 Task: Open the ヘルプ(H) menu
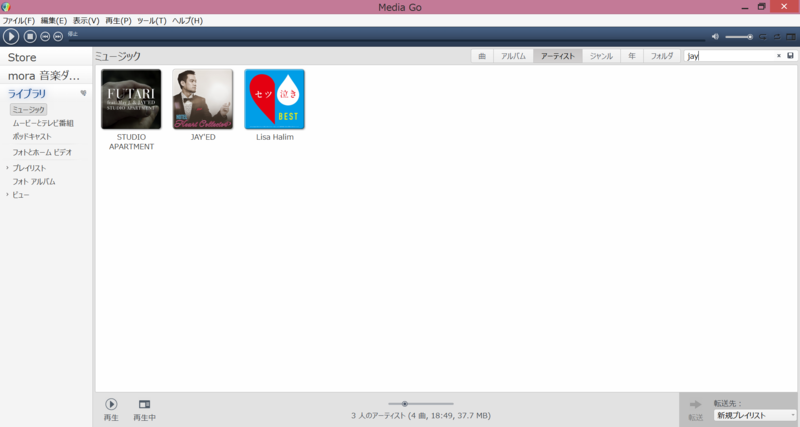[187, 21]
